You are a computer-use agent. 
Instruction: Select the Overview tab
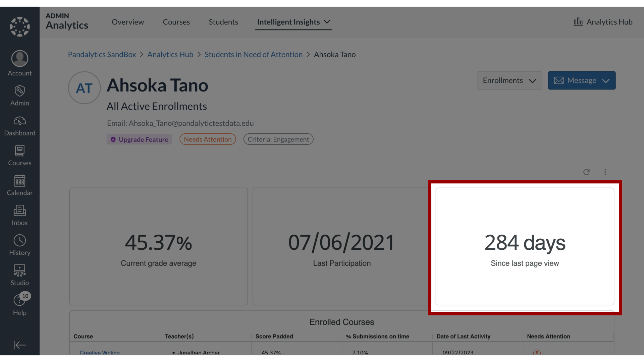[127, 22]
